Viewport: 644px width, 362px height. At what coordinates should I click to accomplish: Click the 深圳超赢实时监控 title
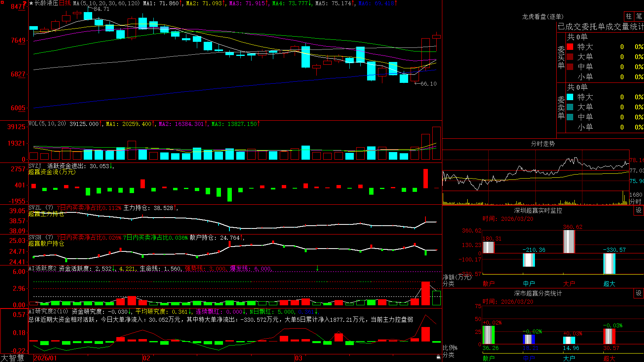pos(538,210)
